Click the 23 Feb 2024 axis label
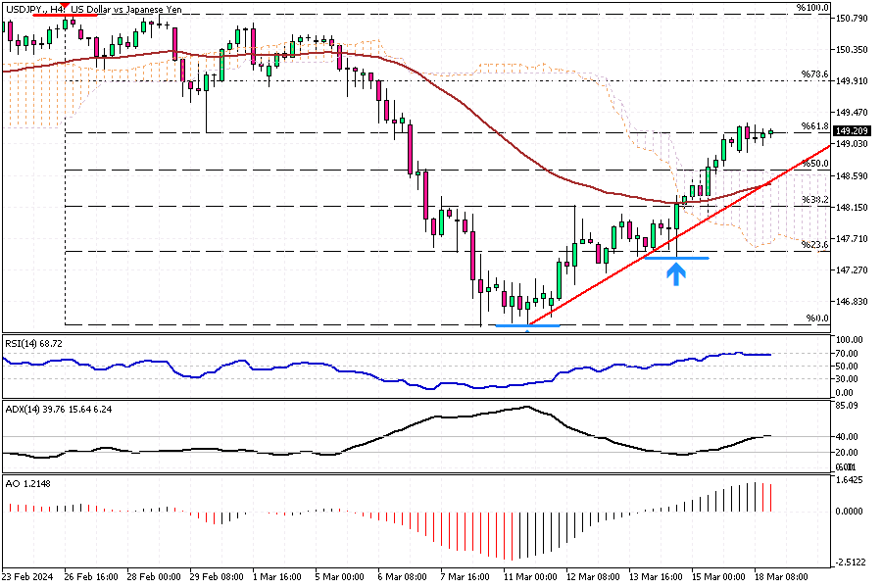This screenshot has width=882, height=588. tap(26, 578)
